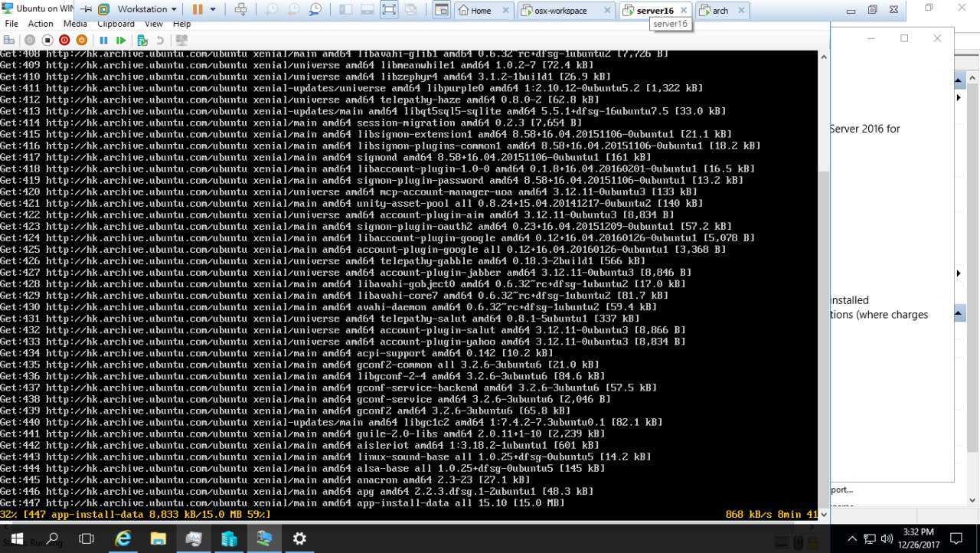Open Settings gear on the taskbar
The width and height of the screenshot is (980, 553).
(299, 538)
